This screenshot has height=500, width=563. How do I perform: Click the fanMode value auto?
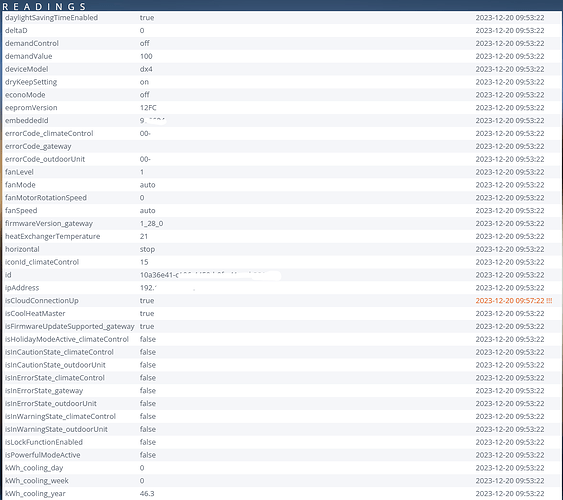tap(148, 185)
